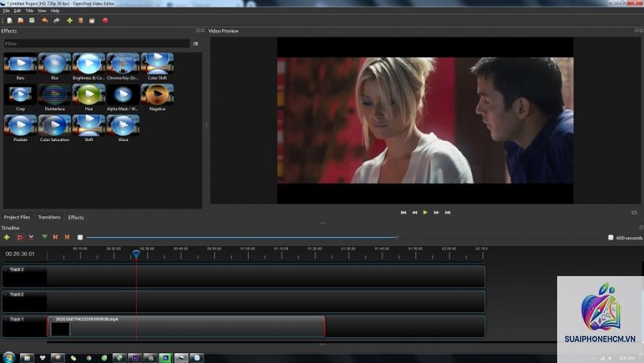Open the Help menu
This screenshot has width=644, height=363.
point(55,10)
